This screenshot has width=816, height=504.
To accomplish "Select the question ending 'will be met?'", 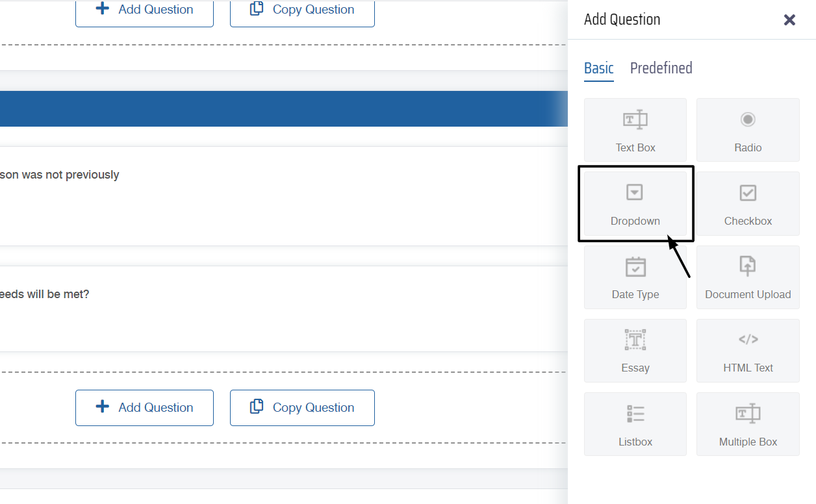I will 45,294.
